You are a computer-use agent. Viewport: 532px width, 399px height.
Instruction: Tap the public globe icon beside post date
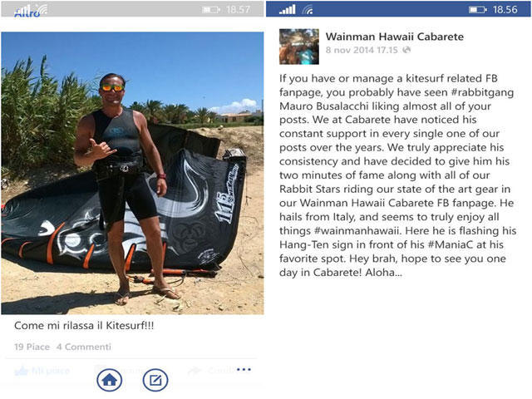(x=406, y=50)
